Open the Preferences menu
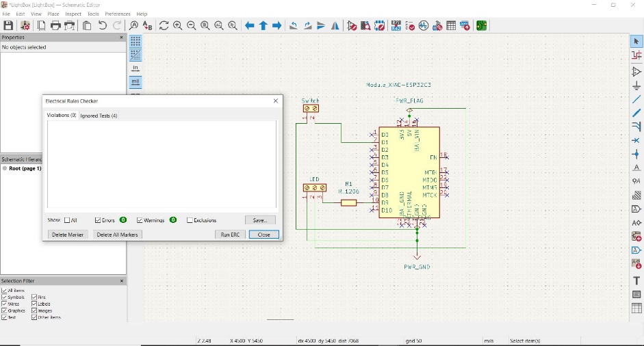 [118, 14]
